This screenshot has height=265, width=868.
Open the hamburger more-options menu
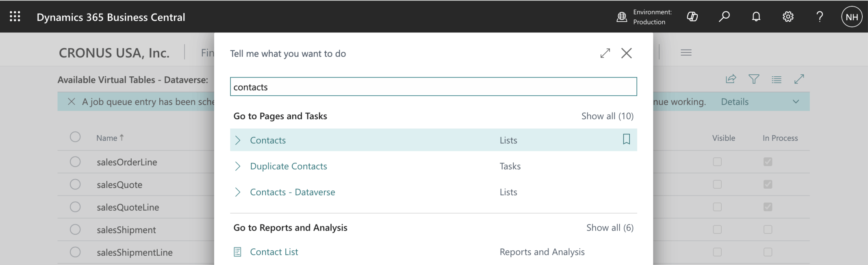pos(686,53)
